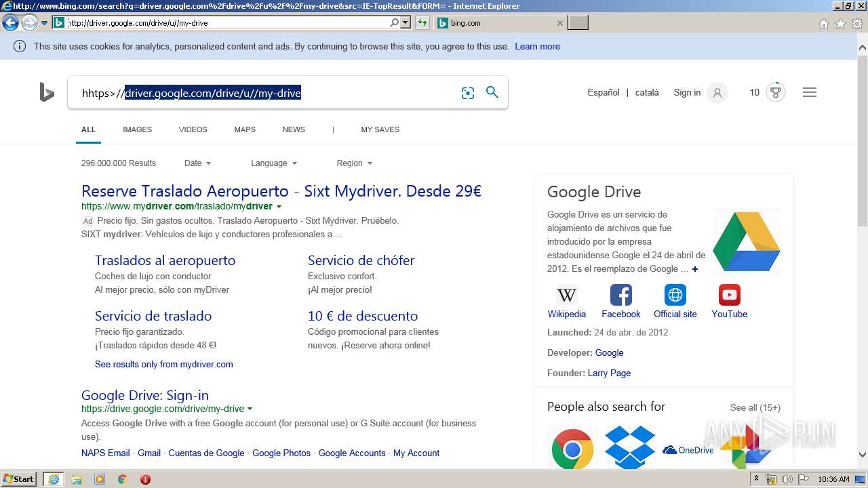Expand the Date filter dropdown

(197, 163)
